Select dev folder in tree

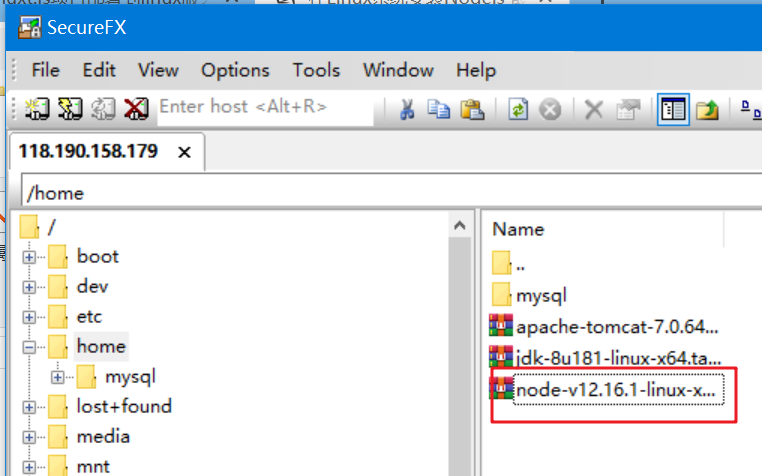pos(92,286)
